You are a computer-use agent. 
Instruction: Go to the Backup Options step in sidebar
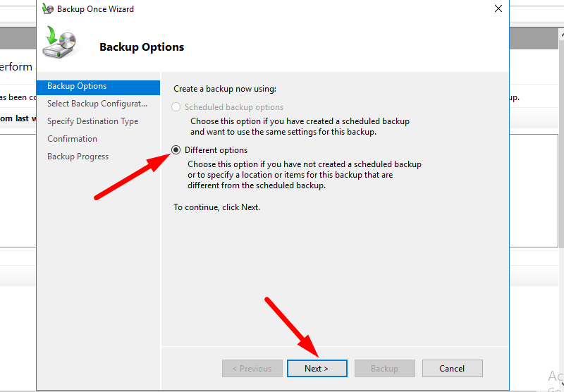click(77, 86)
